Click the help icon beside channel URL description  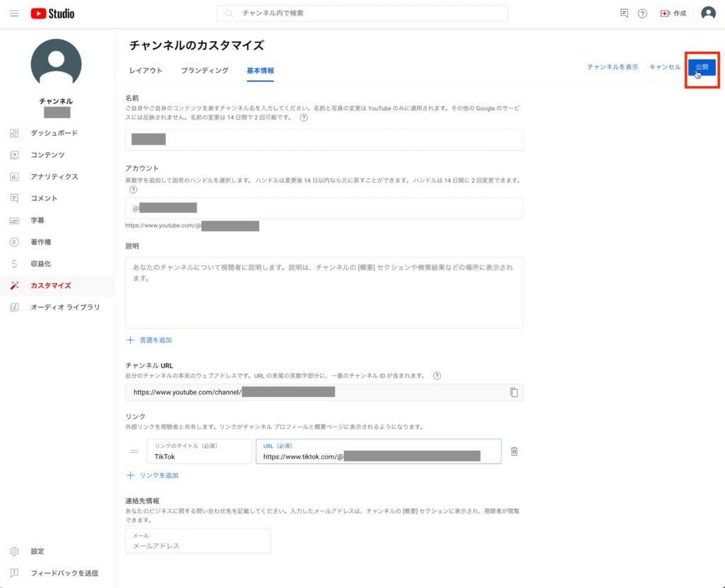pyautogui.click(x=437, y=376)
